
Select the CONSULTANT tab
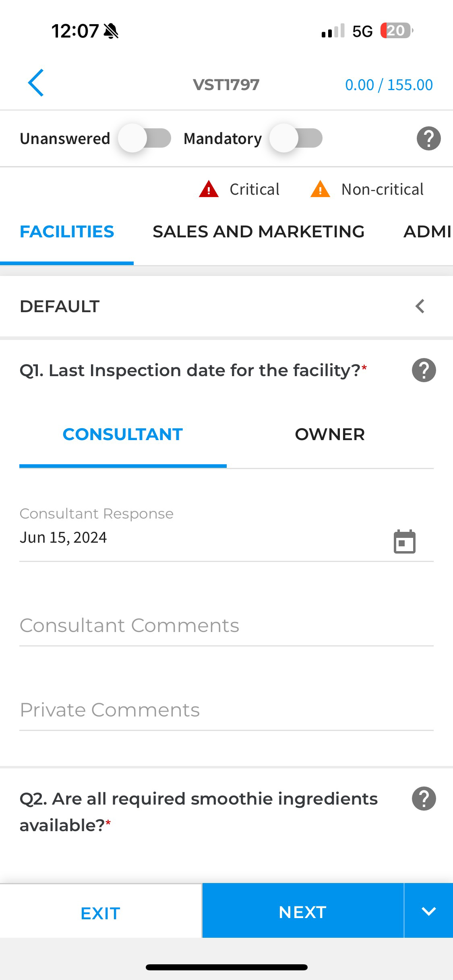pyautogui.click(x=123, y=434)
